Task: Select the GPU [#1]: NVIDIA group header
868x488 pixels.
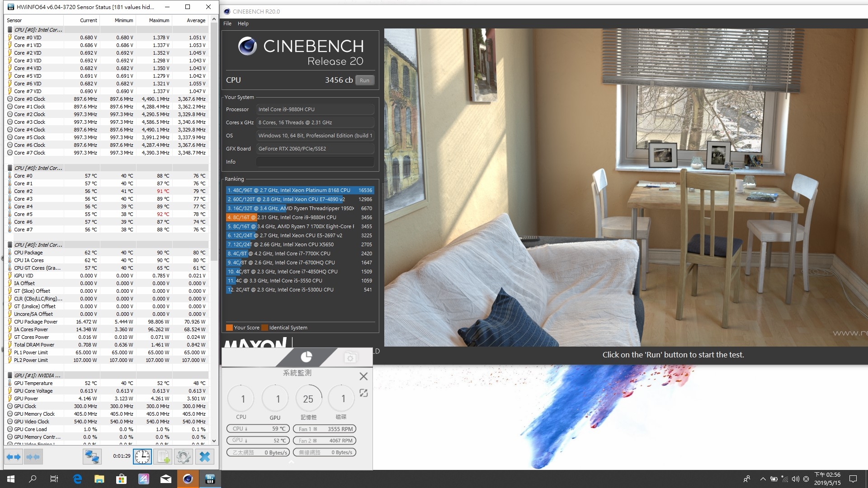Action: point(107,375)
